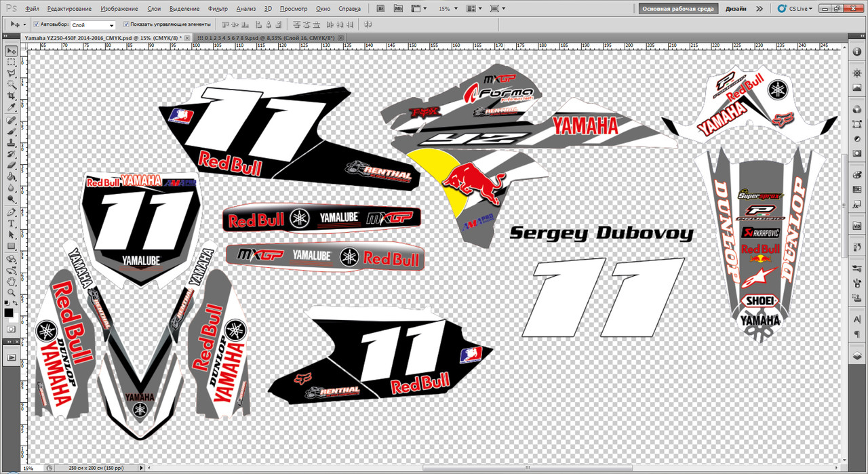Select the Blur tool
The height and width of the screenshot is (474, 868).
tap(12, 189)
